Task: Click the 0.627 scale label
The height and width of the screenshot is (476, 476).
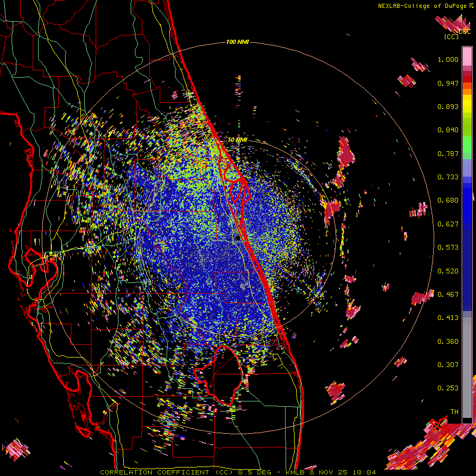Action: click(x=448, y=224)
